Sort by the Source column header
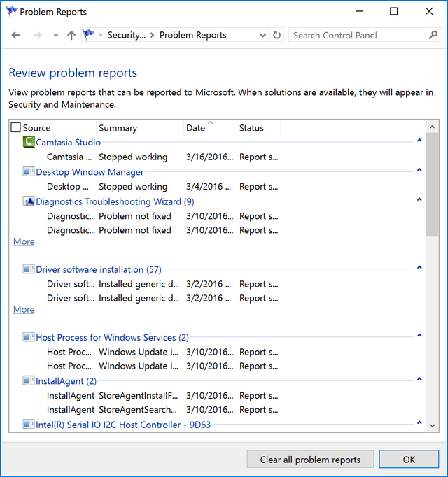Viewport: 448px width, 477px height. click(36, 128)
